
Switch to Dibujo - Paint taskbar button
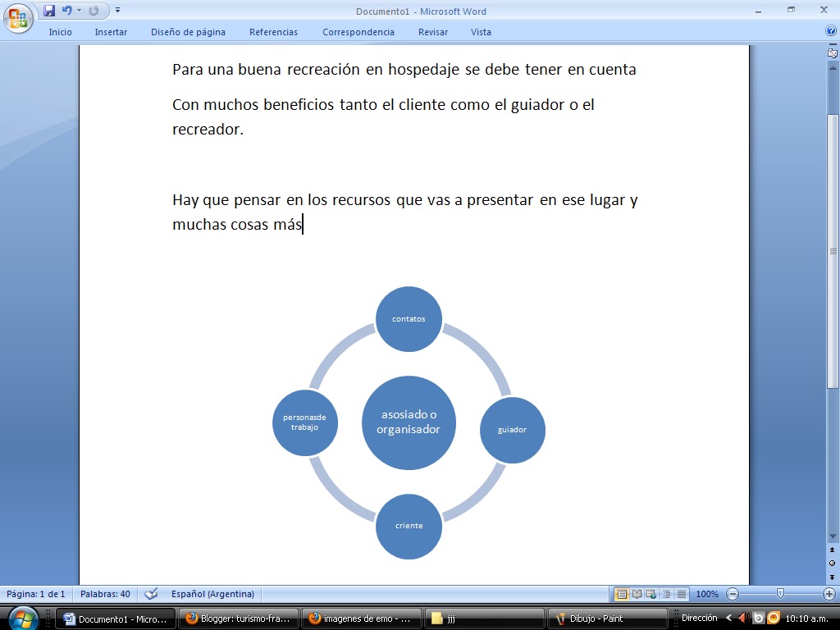pos(607,619)
